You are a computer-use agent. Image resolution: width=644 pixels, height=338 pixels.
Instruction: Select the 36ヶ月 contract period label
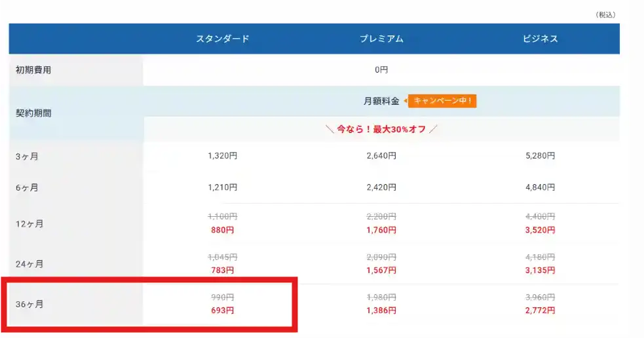29,305
